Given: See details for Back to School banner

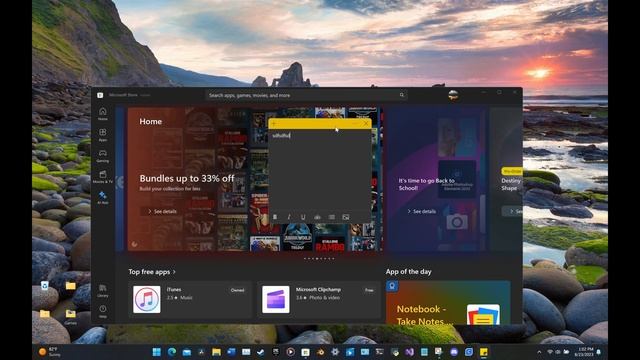Looking at the screenshot, I should pyautogui.click(x=422, y=211).
